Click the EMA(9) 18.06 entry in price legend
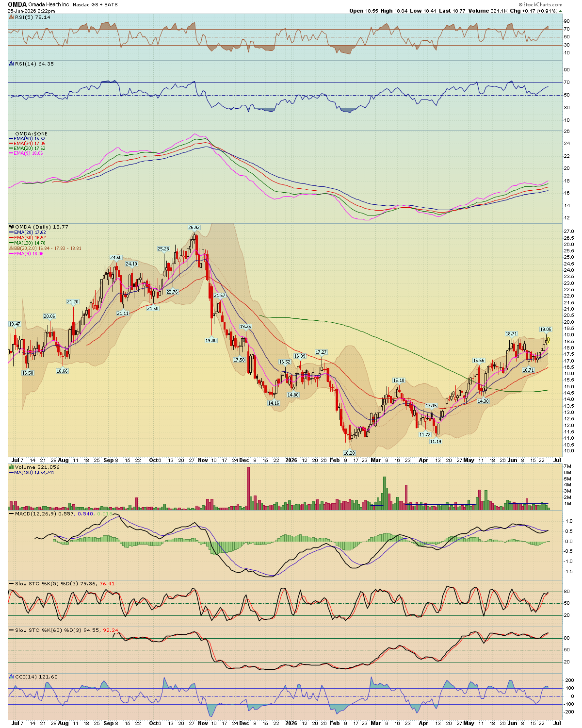582x728 pixels. (29, 253)
